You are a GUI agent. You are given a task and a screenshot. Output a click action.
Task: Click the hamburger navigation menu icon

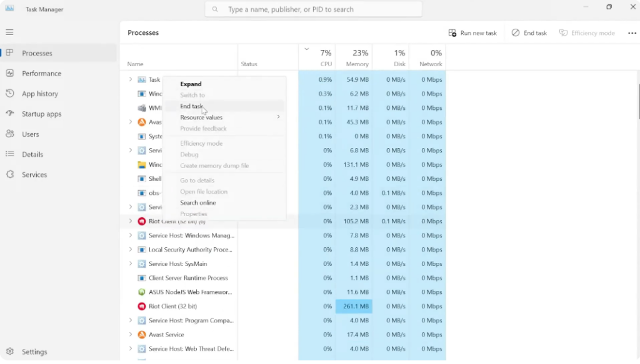click(9, 32)
